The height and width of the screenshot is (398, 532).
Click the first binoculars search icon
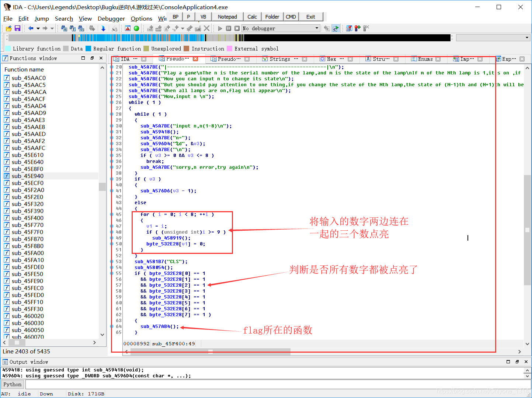tap(64, 28)
